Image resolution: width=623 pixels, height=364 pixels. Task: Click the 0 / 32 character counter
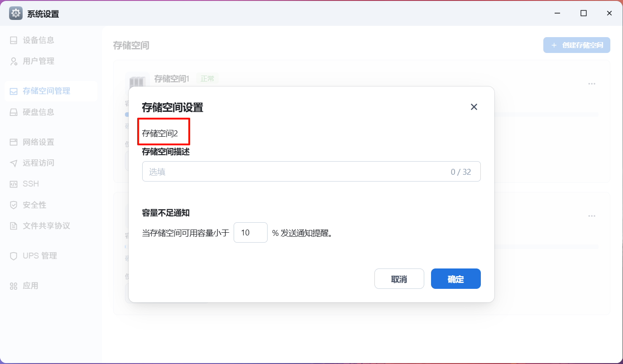tap(461, 172)
